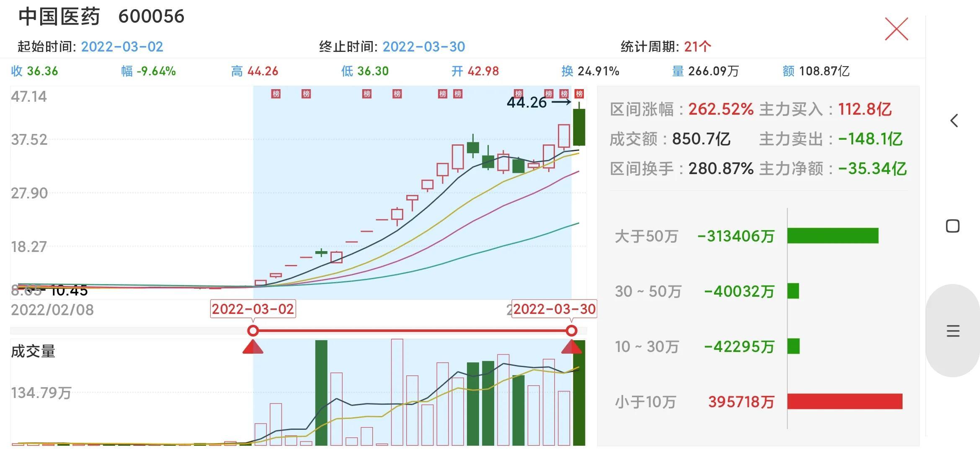Click the change percentage -9.64%
The image size is (980, 452).
point(156,71)
